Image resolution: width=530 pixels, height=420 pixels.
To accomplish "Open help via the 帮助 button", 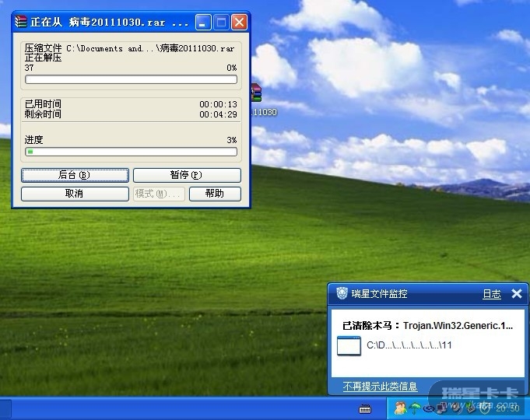I will [x=215, y=194].
